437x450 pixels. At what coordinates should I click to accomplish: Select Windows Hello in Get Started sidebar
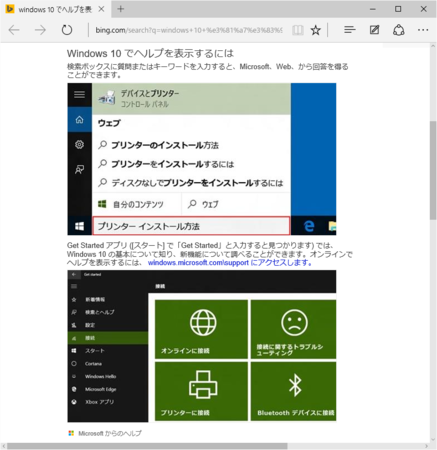point(108,376)
